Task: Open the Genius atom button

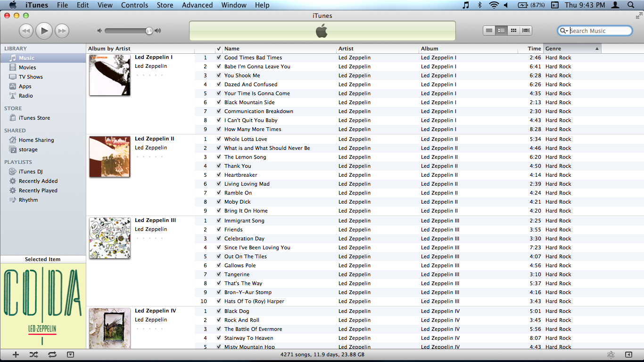Action: click(611, 354)
